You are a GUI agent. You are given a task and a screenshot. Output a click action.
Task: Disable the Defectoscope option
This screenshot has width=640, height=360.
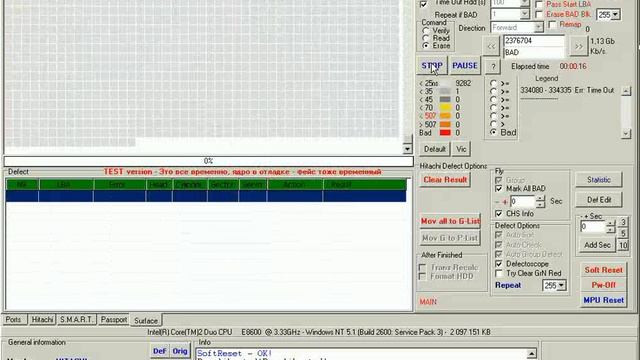(498, 264)
